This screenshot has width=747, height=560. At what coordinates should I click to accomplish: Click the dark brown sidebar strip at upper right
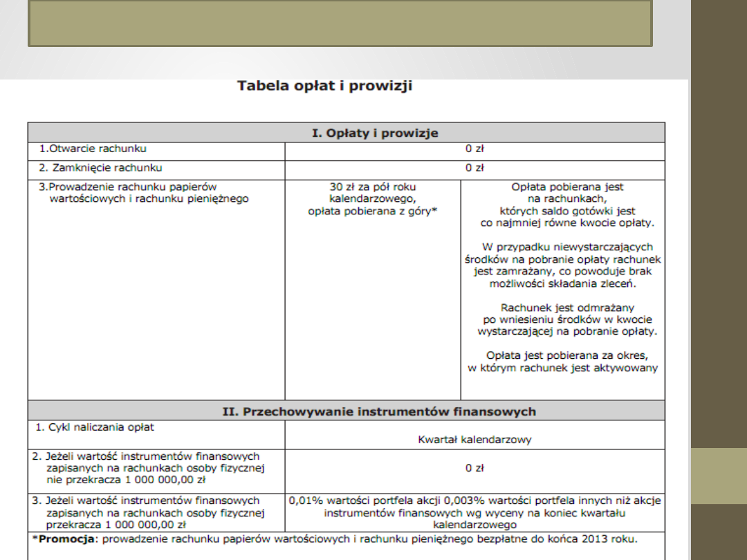[719, 207]
